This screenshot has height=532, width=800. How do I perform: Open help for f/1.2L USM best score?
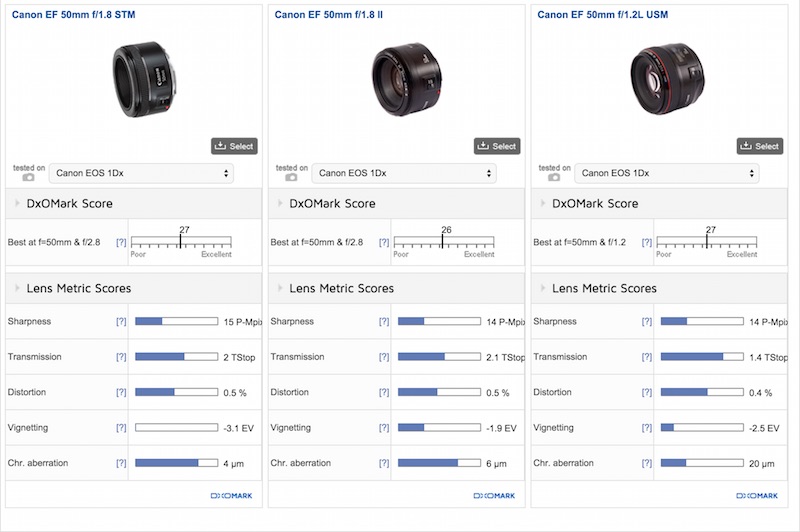[x=646, y=242]
